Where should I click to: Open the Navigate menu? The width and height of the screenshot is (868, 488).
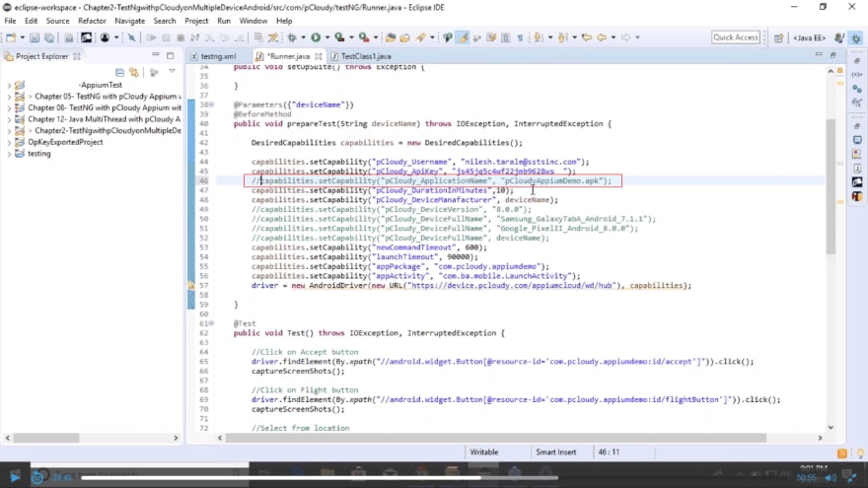(129, 21)
